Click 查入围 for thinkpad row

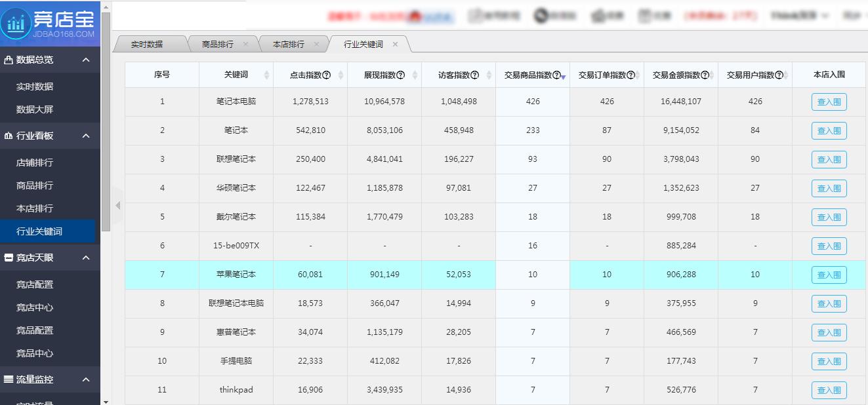click(x=829, y=391)
